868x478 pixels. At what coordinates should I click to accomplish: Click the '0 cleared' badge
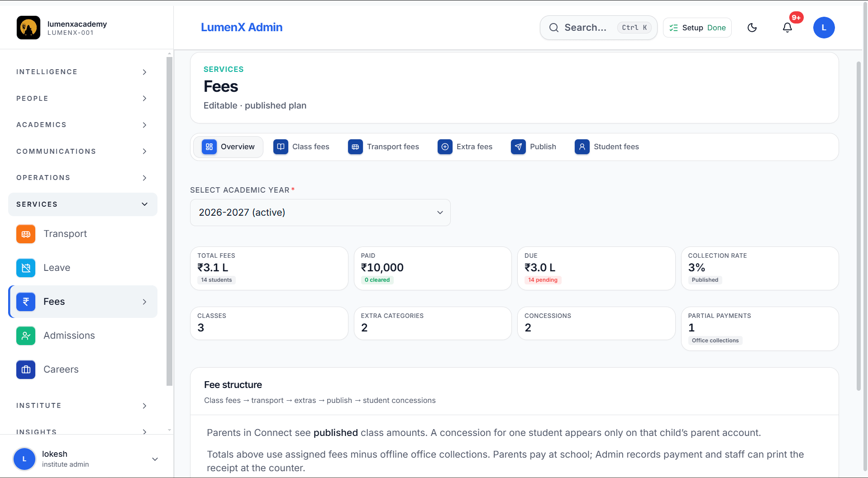(x=377, y=280)
